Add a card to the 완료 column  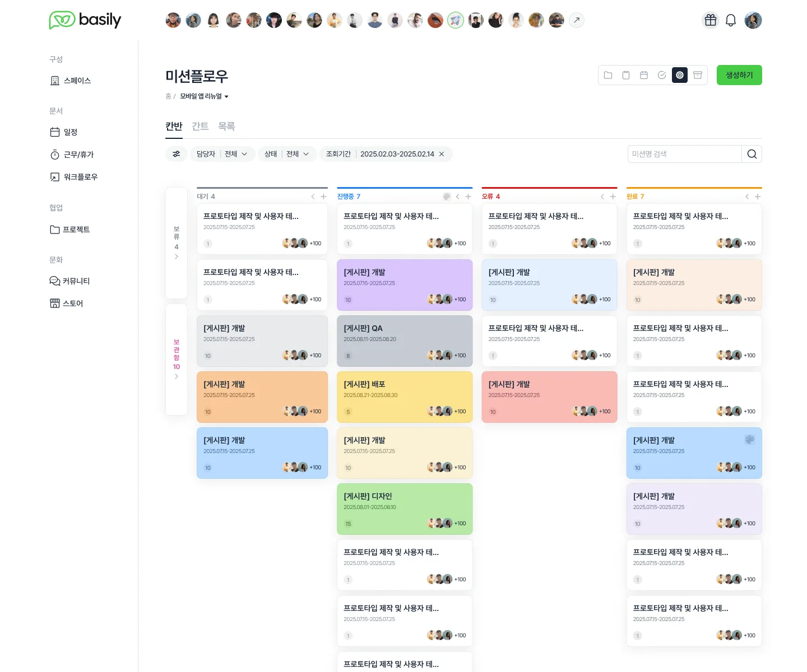click(x=758, y=197)
